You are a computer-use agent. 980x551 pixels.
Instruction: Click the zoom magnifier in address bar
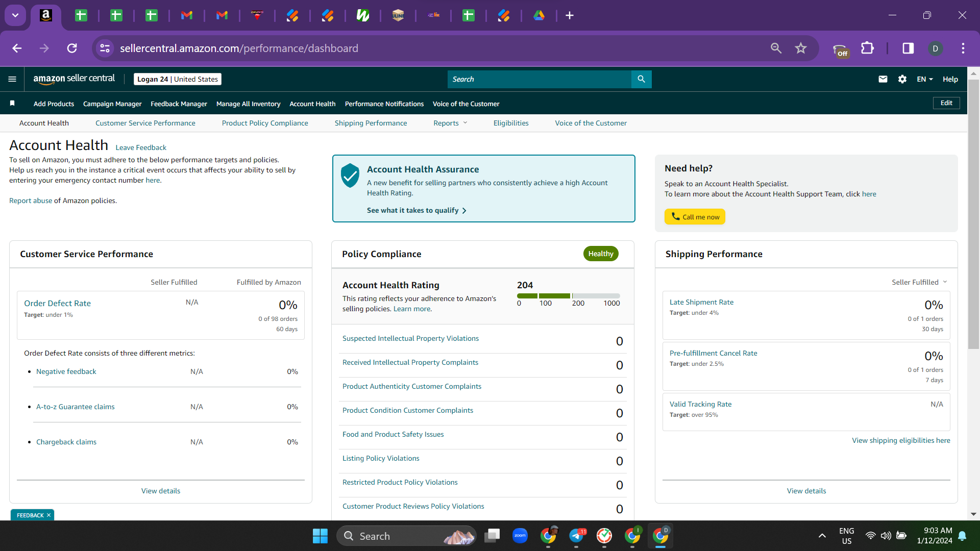click(x=776, y=48)
